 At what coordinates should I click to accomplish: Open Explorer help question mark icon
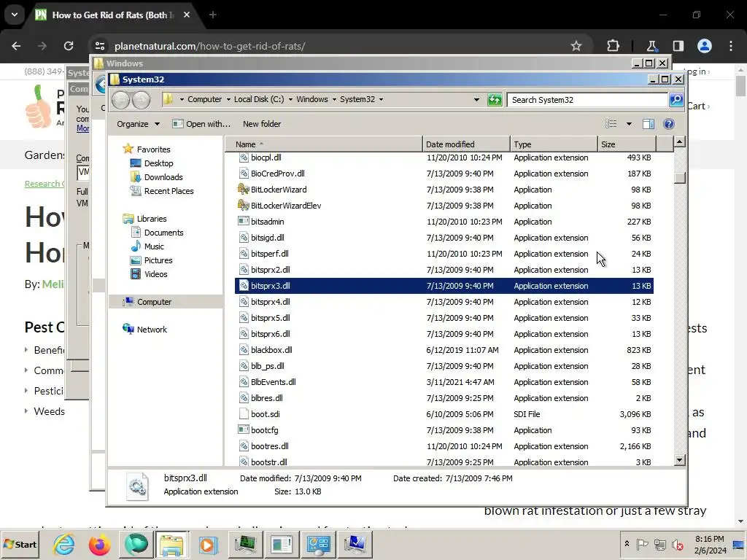669,124
